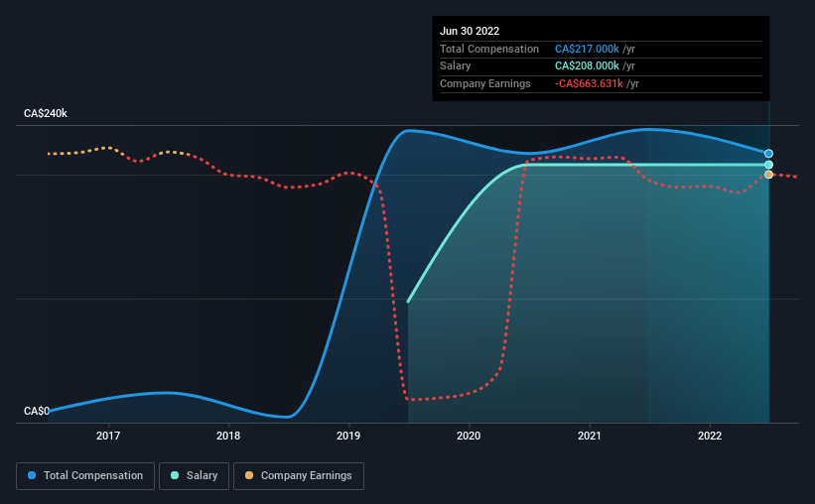Click the Jun 30 2022 tooltip date
Viewport: 815px width, 504px height.
470,31
